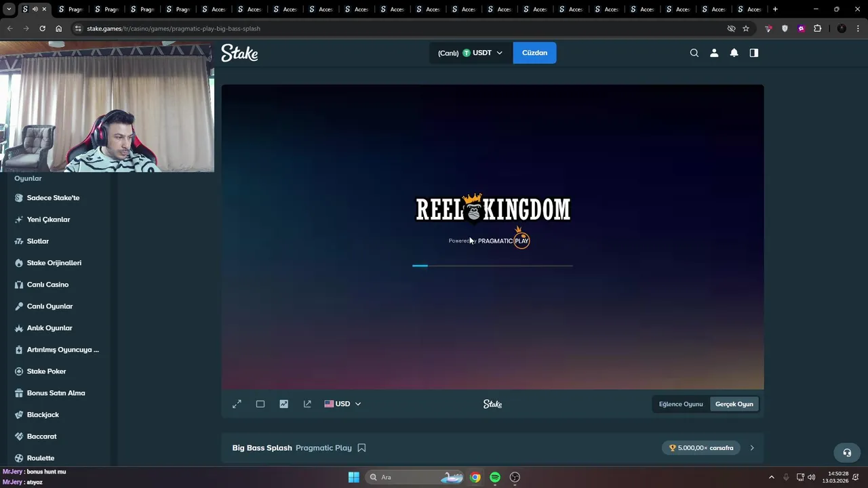Viewport: 868px width, 488px height.
Task: Mute the audio on active tab
Action: click(x=35, y=9)
